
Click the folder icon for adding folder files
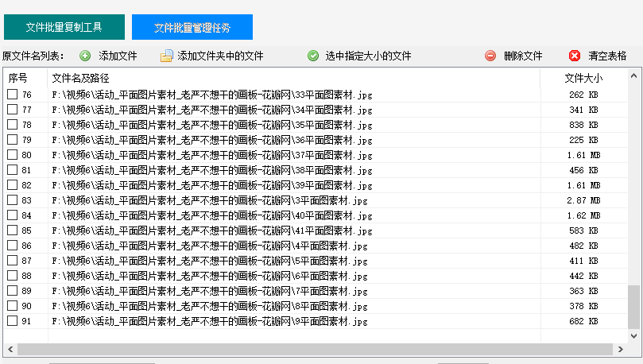(x=166, y=56)
